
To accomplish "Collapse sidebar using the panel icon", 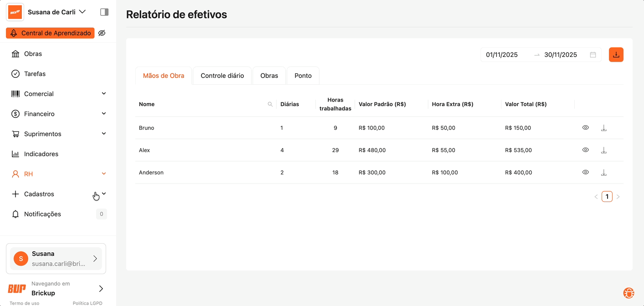I will click(x=104, y=12).
